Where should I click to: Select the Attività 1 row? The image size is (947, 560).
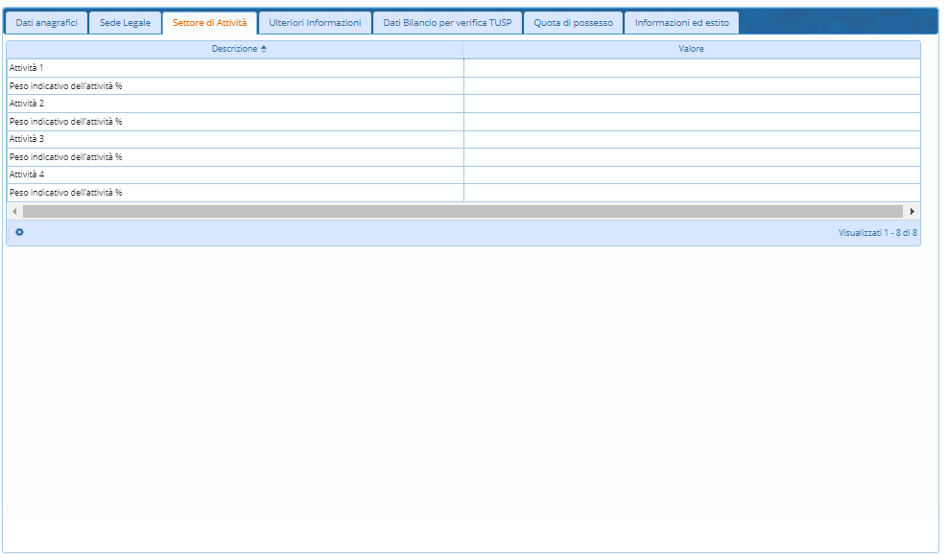[27, 68]
